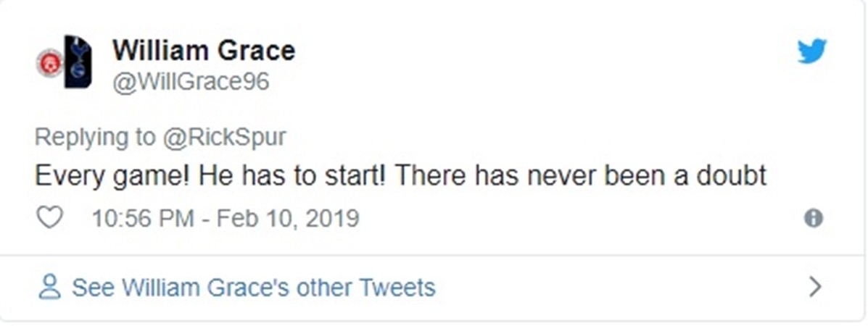Click the red crest in the avatar
The width and height of the screenshot is (868, 326).
[x=49, y=63]
